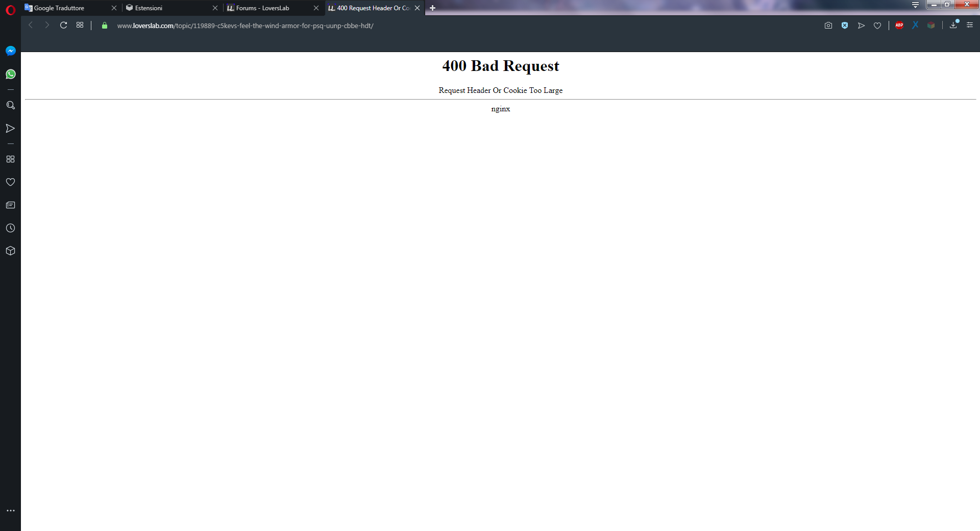This screenshot has width=980, height=531.
Task: Open the ad blocker shield icon
Action: [x=845, y=26]
